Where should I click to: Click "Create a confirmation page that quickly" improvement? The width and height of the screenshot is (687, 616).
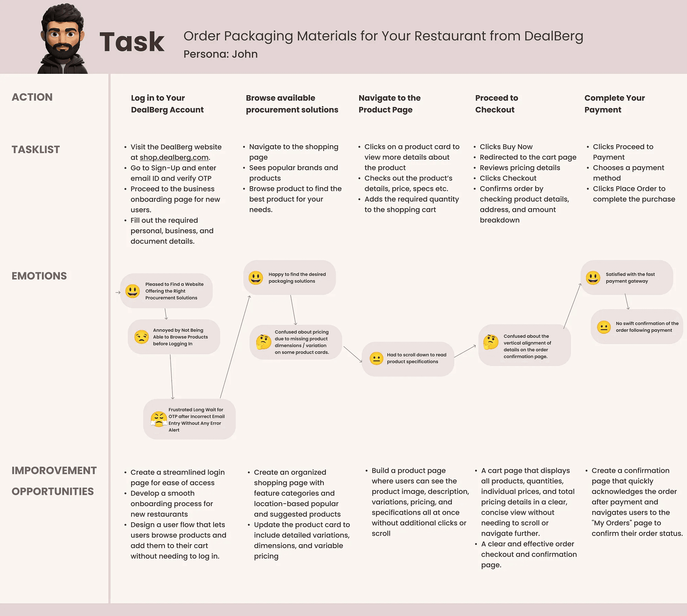(637, 502)
